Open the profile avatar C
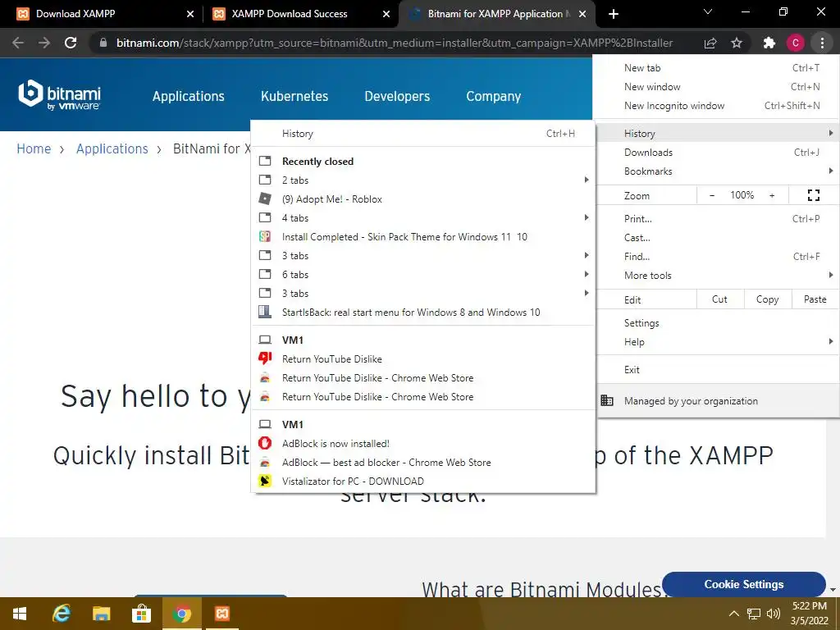Screen dimensions: 840x630 coord(796,43)
